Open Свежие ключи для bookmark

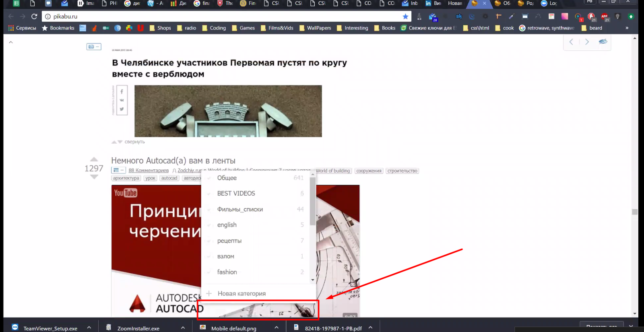pos(429,28)
